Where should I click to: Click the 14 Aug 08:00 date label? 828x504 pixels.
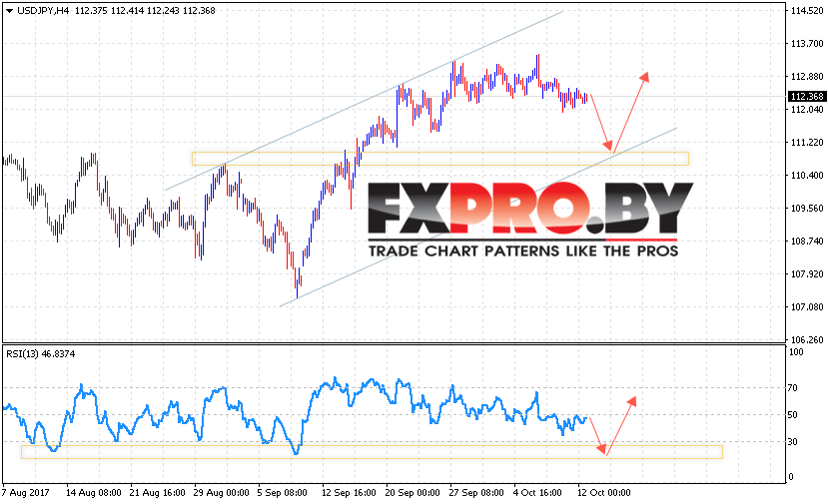pyautogui.click(x=94, y=493)
